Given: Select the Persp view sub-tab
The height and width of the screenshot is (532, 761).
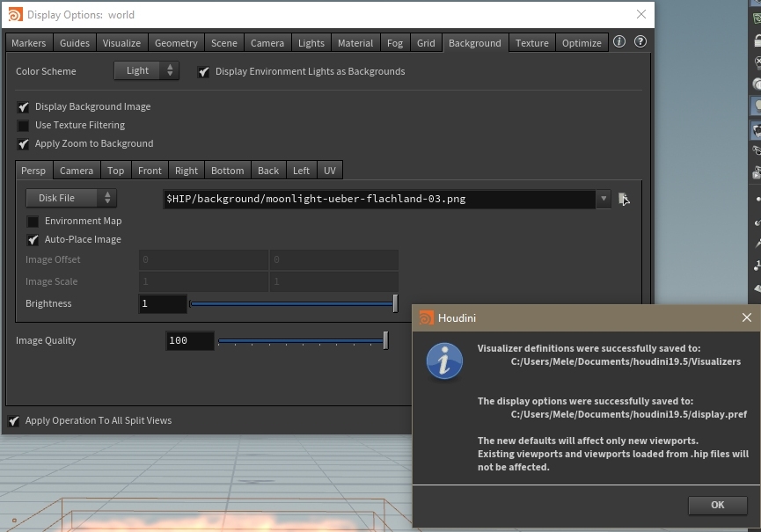Looking at the screenshot, I should click(x=33, y=171).
